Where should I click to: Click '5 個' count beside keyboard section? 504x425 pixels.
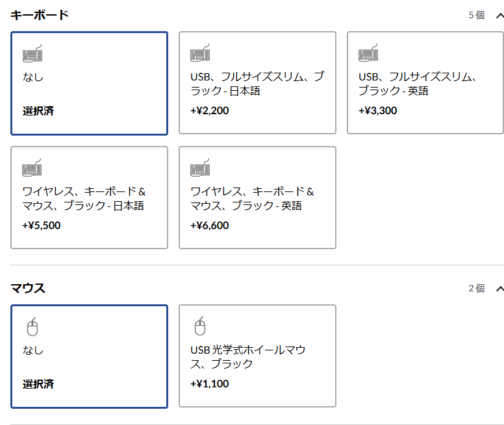tap(476, 15)
